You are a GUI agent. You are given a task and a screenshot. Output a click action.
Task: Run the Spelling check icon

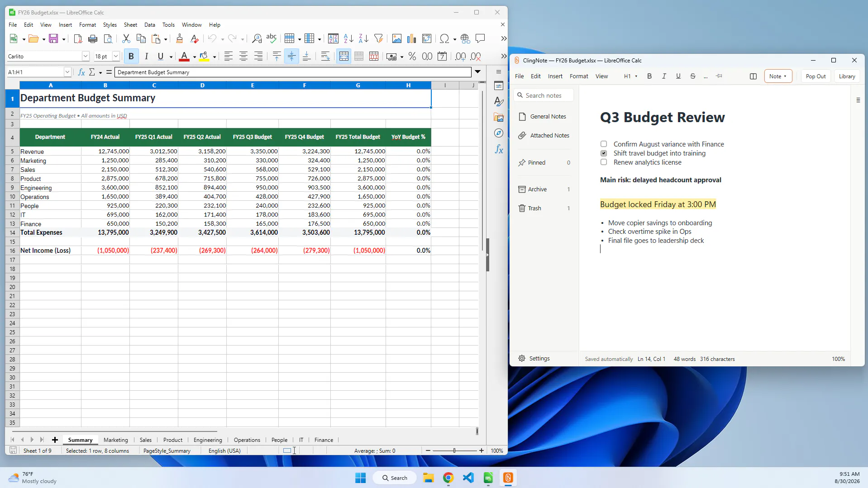[272, 38]
